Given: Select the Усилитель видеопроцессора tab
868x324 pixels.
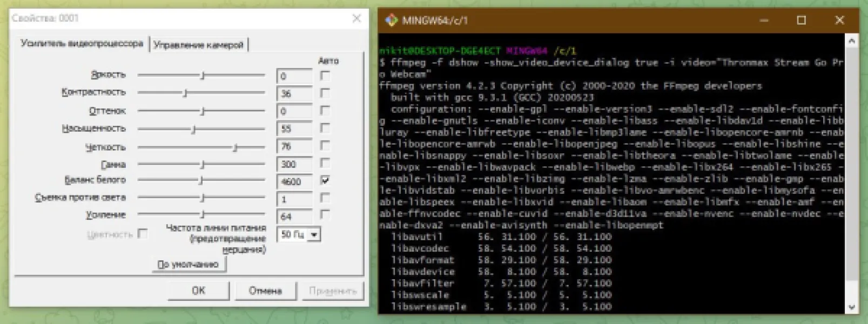Looking at the screenshot, I should click(82, 43).
